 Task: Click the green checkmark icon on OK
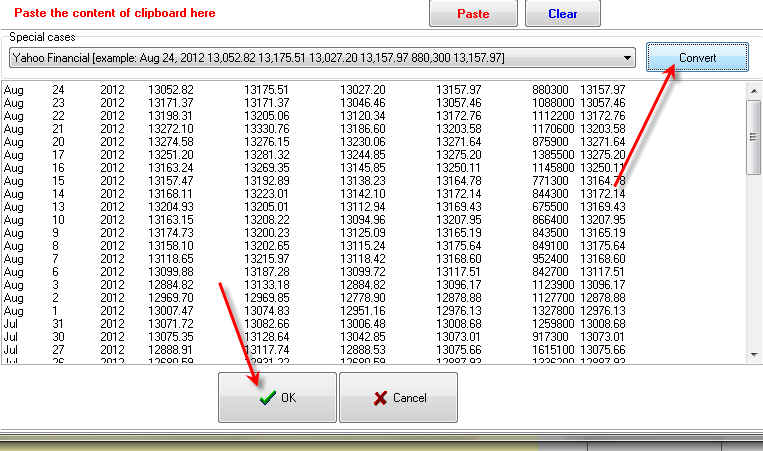point(267,397)
